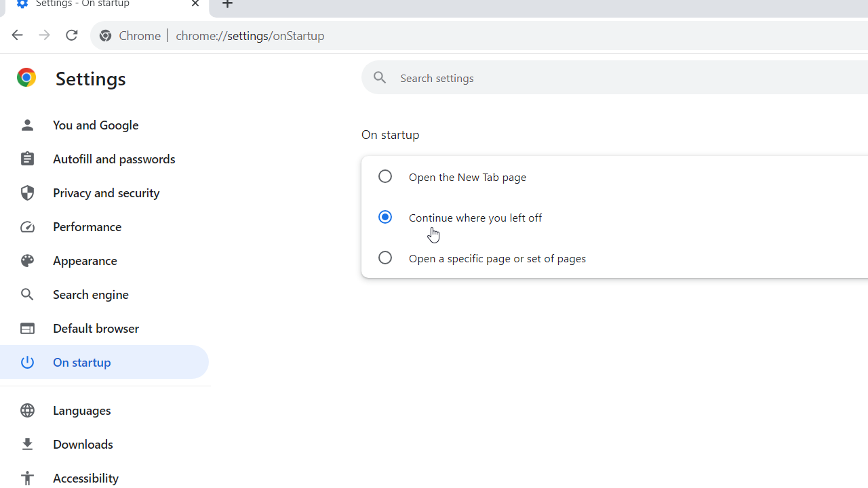Image resolution: width=868 pixels, height=488 pixels.
Task: Click the Appearance palette icon
Action: 27,260
